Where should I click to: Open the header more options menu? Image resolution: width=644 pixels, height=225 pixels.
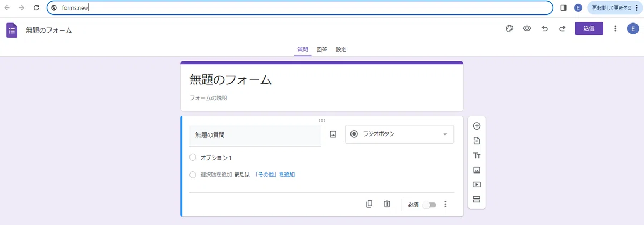coord(616,28)
